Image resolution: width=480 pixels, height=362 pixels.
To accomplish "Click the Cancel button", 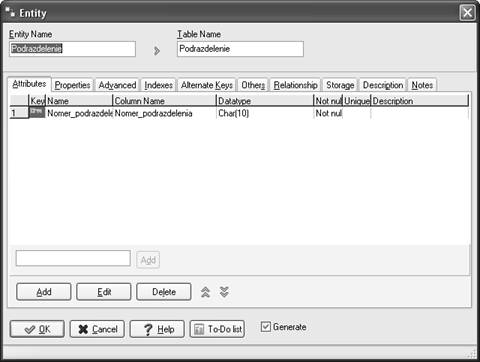I will click(97, 329).
